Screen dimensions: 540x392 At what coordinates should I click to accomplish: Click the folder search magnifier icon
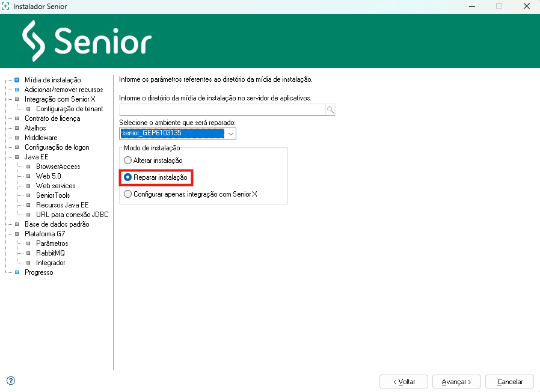click(x=330, y=110)
